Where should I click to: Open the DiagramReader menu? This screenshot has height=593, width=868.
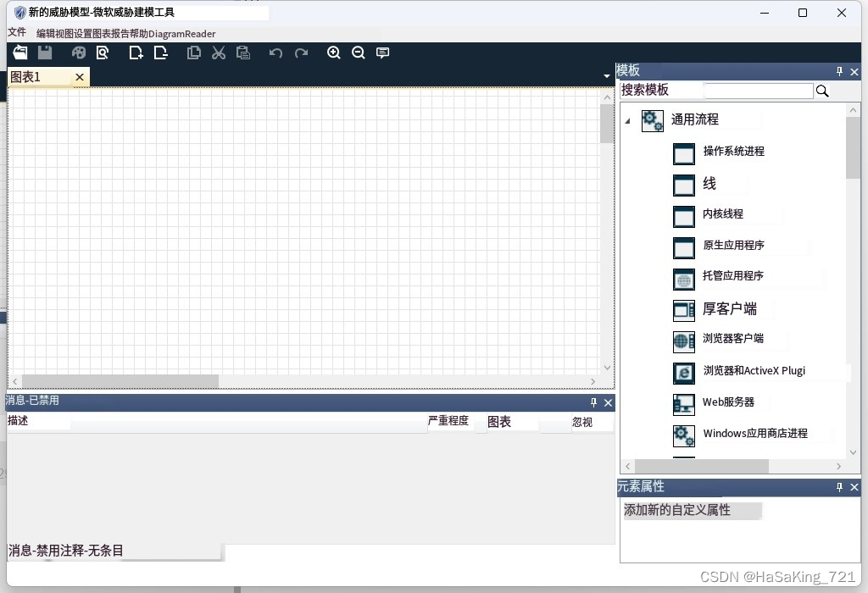tap(182, 34)
